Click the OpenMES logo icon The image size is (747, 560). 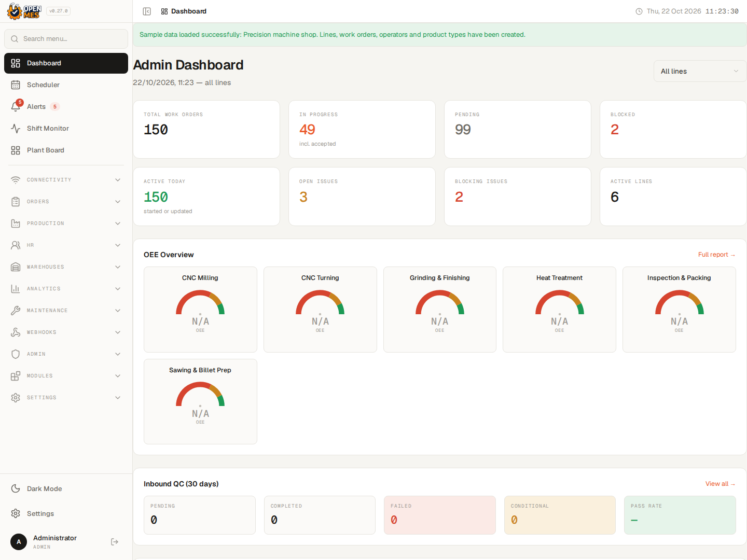point(24,11)
